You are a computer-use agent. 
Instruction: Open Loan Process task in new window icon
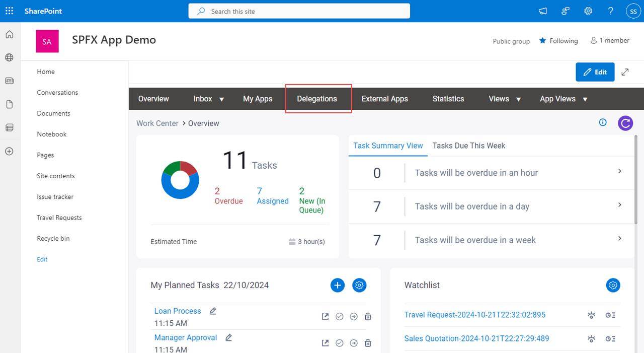coord(326,317)
